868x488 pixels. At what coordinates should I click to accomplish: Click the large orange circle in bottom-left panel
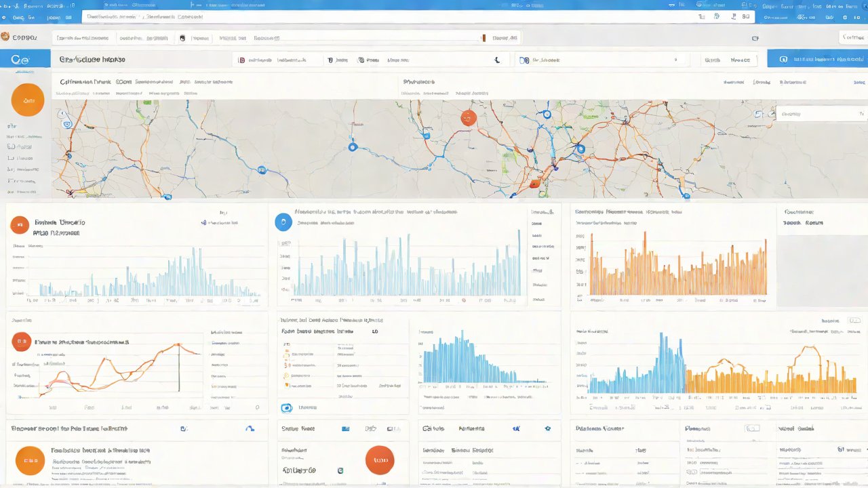(30, 460)
